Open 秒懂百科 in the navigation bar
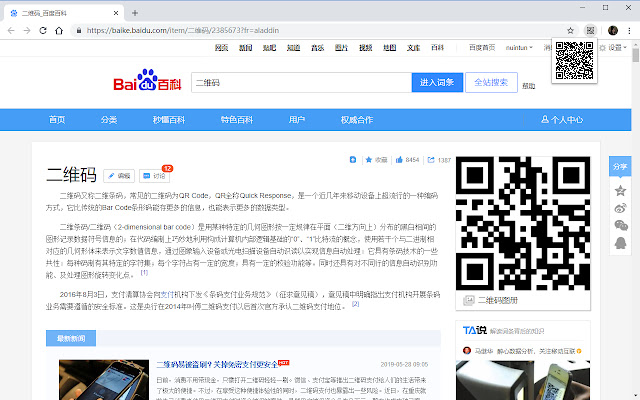 tap(169, 120)
